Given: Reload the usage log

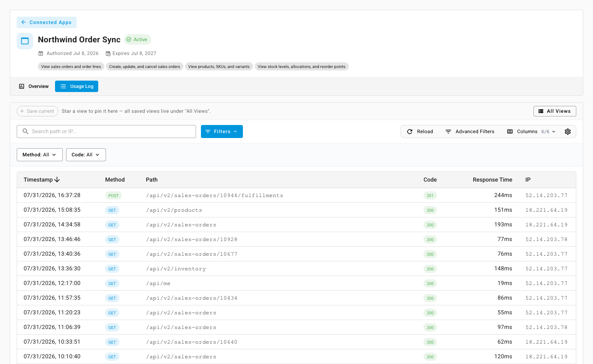Looking at the screenshot, I should [x=420, y=132].
